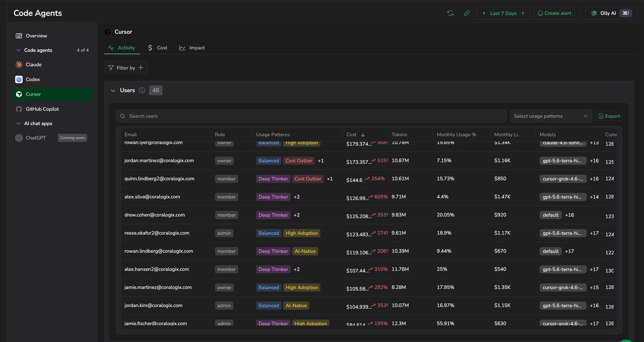Screen dimensions: 644x342
Task: Click alex.silva@coralogix.com email
Action: 152,197
